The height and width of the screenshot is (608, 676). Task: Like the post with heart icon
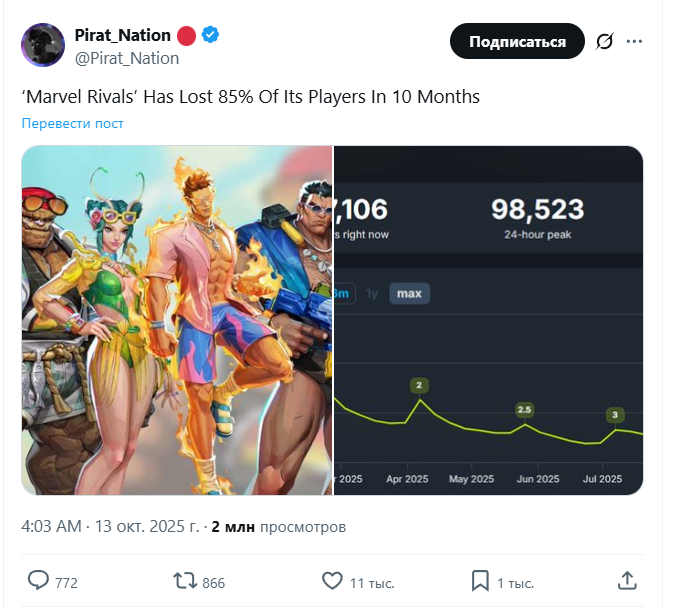(x=333, y=581)
